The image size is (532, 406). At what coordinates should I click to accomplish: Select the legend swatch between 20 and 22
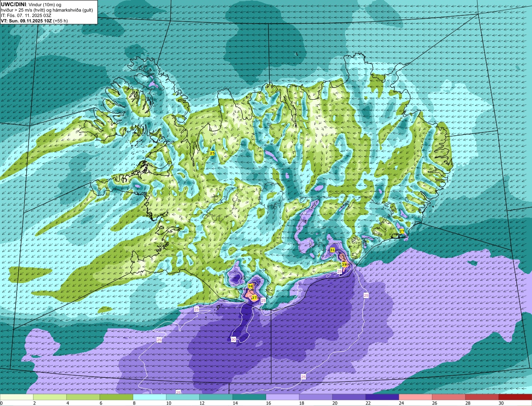(x=349, y=397)
